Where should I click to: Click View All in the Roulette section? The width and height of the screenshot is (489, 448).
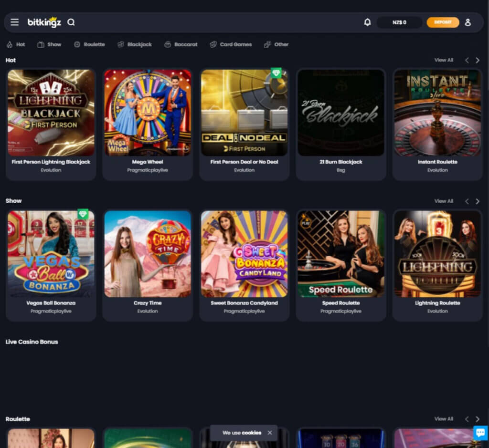coord(444,419)
